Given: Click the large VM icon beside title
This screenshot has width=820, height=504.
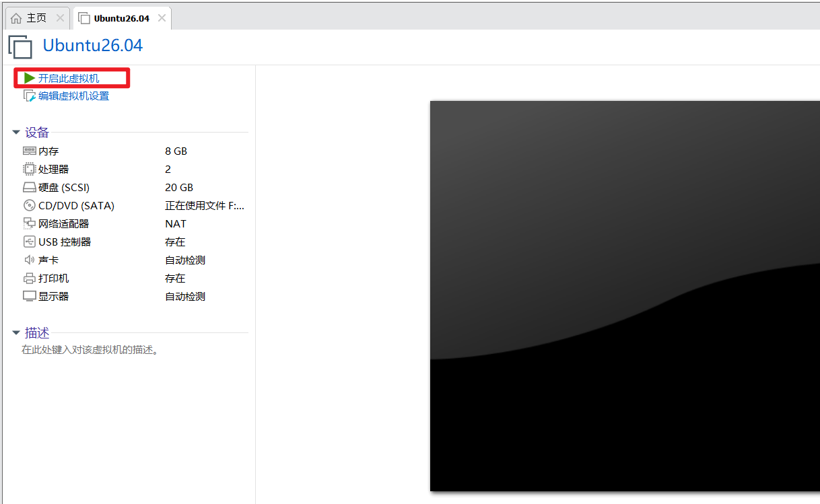Looking at the screenshot, I should (20, 46).
